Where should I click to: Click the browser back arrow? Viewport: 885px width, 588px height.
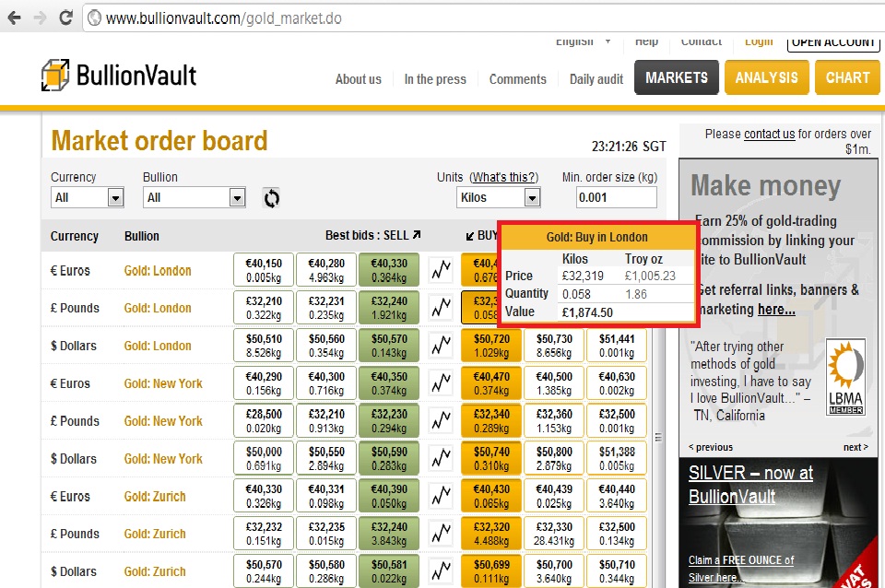click(14, 18)
